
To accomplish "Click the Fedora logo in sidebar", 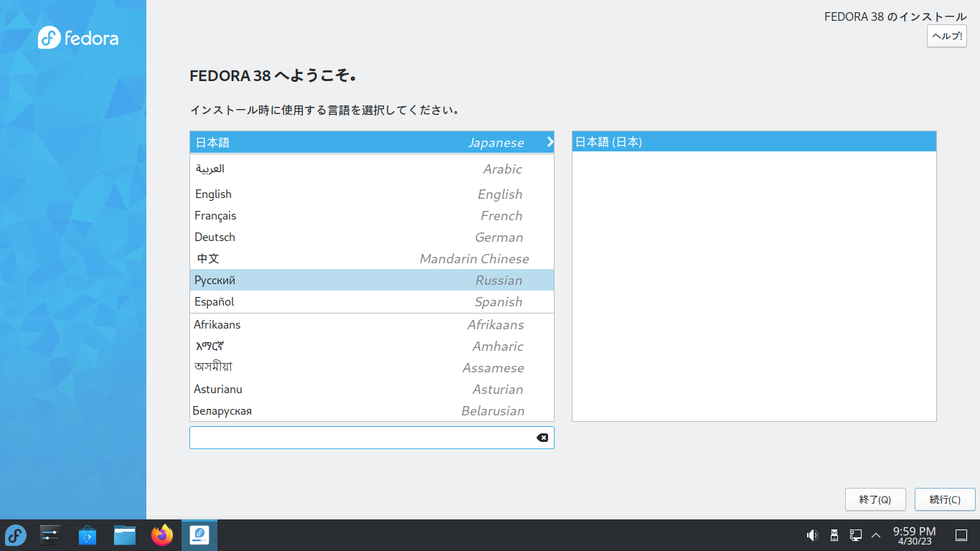I will tap(78, 37).
